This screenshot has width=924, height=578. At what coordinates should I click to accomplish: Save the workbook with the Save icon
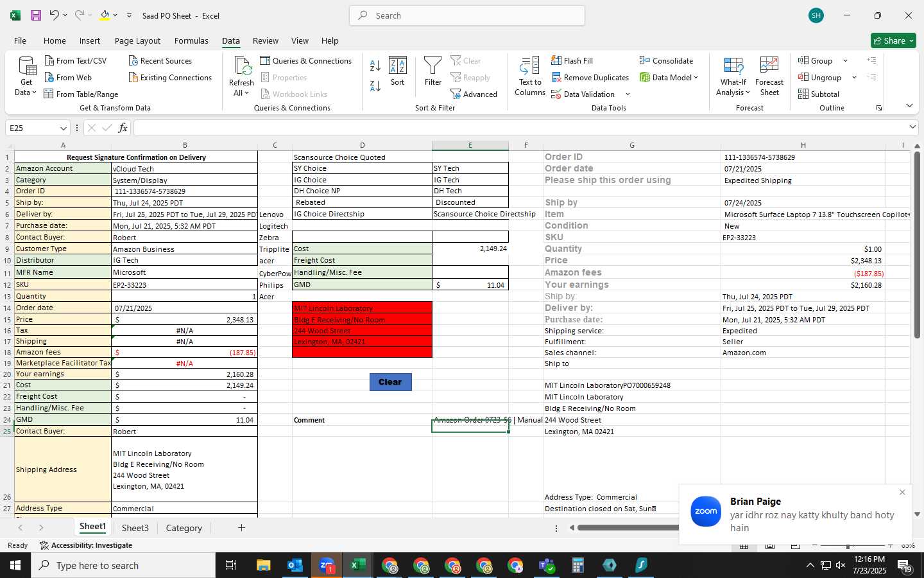[36, 15]
